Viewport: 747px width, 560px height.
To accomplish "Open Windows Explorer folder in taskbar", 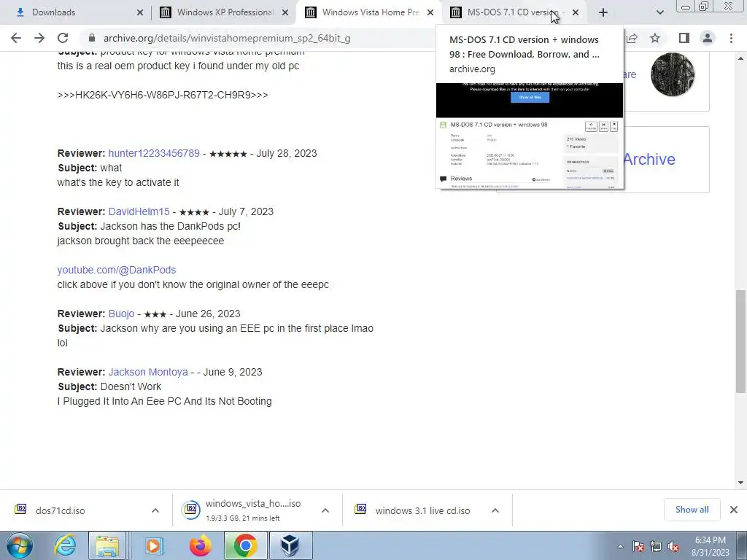I will pos(107,545).
